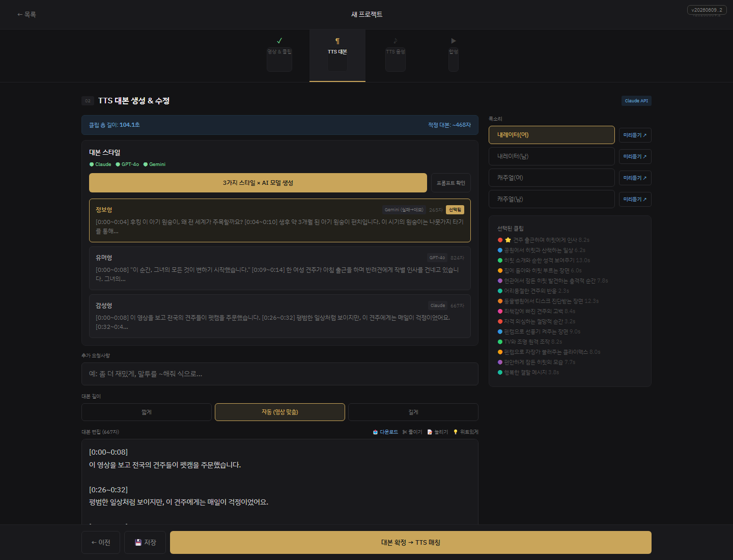Open 프롬프트 확인 button
This screenshot has width=733, height=560.
click(451, 183)
